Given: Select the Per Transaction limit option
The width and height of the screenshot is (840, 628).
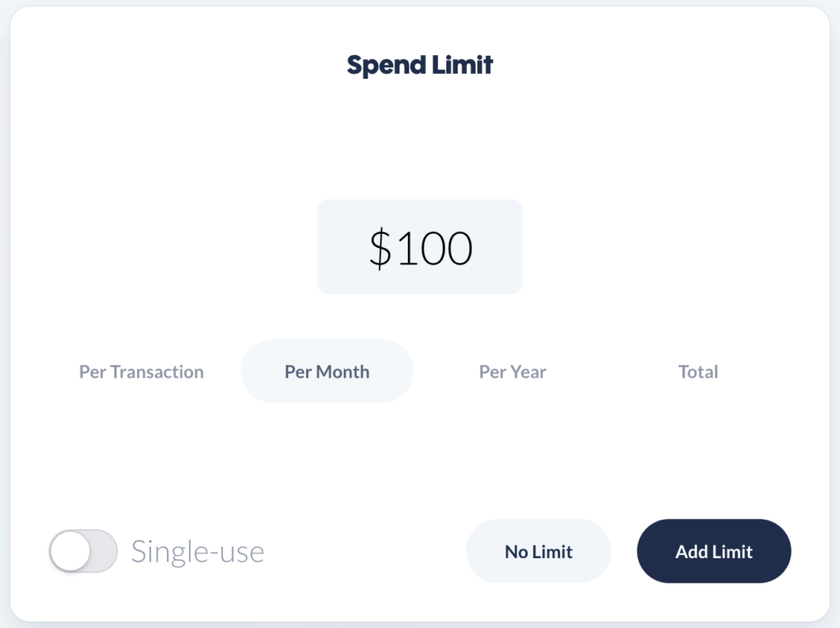Looking at the screenshot, I should (141, 372).
